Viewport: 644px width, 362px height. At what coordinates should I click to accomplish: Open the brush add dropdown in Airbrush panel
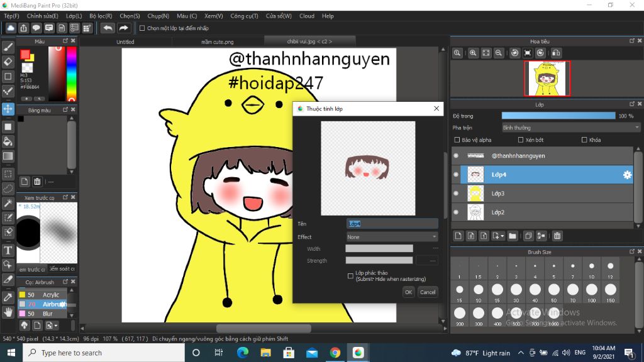tap(51, 326)
